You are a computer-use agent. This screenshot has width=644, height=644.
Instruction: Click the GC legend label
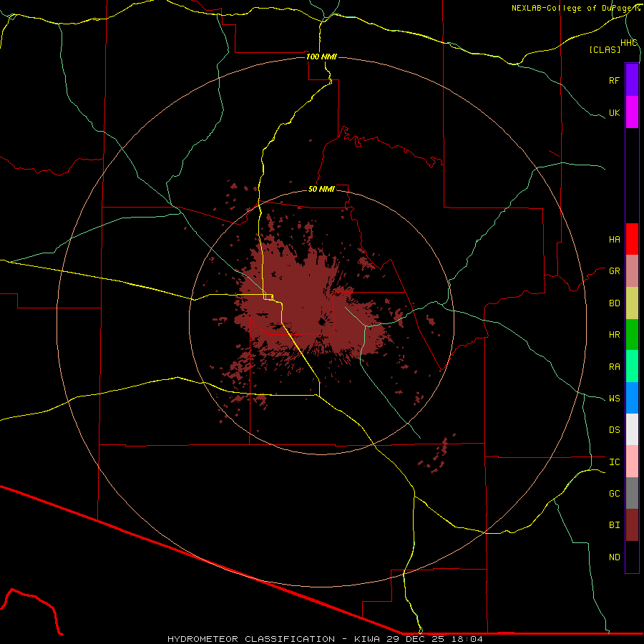[x=614, y=493]
